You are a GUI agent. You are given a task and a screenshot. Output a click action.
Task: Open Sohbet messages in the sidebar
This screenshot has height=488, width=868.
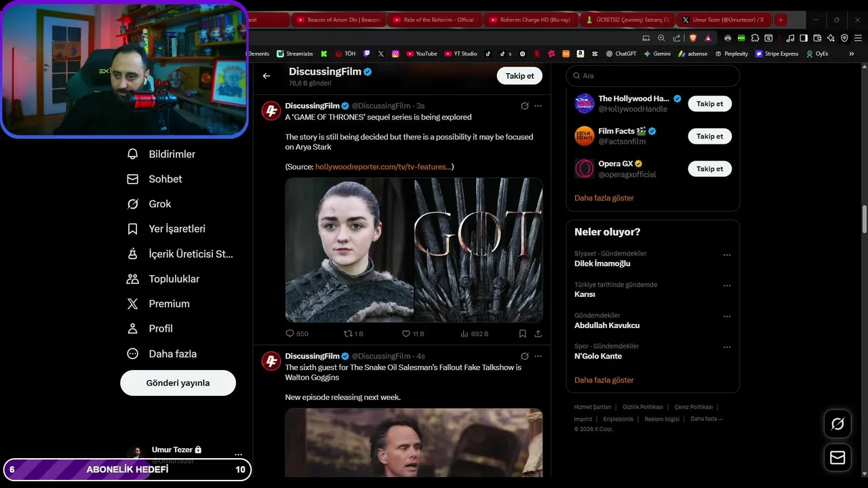155,179
